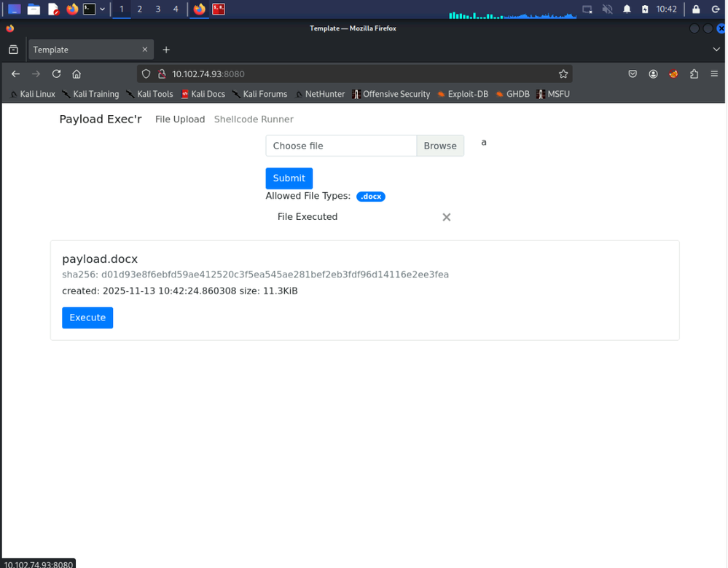
Task: Open the Shellcode Runner tab
Action: 254,119
